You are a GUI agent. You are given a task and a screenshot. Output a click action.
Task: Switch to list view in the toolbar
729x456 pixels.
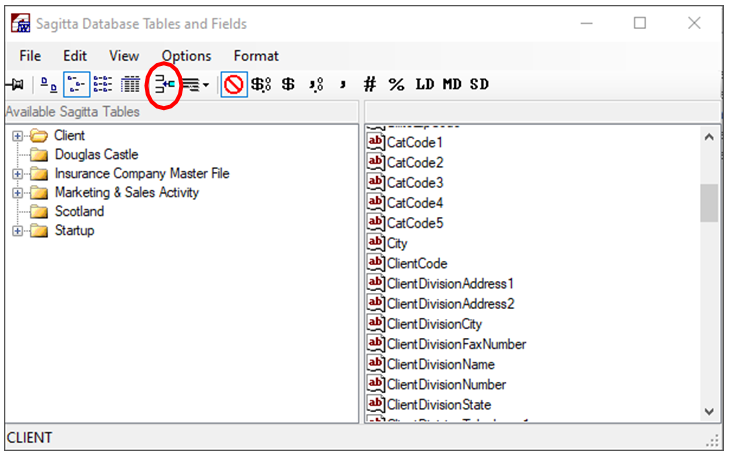[x=103, y=85]
